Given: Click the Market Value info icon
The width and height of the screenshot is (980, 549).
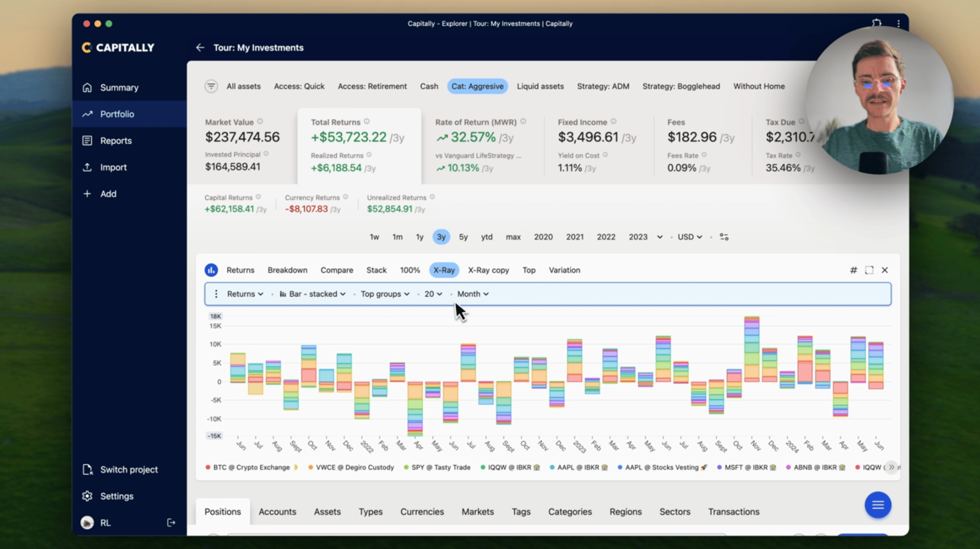Looking at the screenshot, I should coord(260,121).
